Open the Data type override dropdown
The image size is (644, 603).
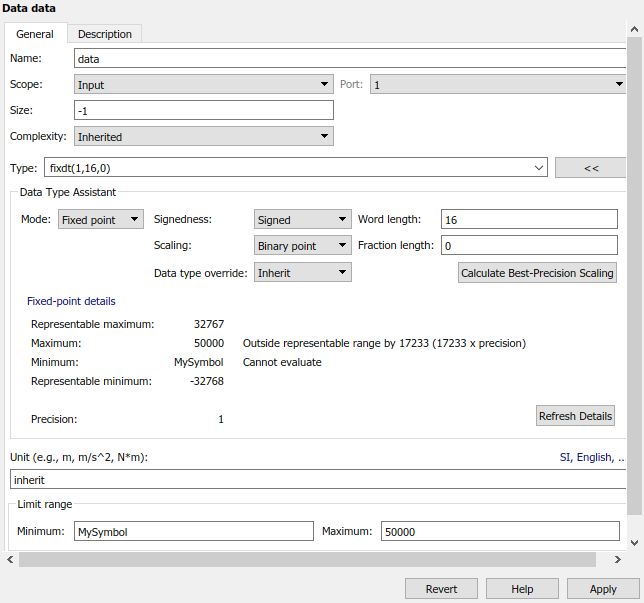(302, 272)
